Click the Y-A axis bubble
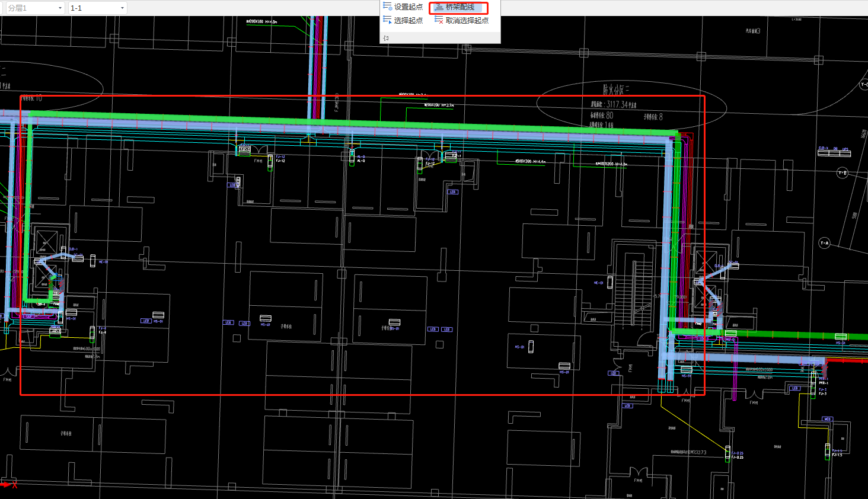Viewport: 868px width, 499px height. (824, 242)
